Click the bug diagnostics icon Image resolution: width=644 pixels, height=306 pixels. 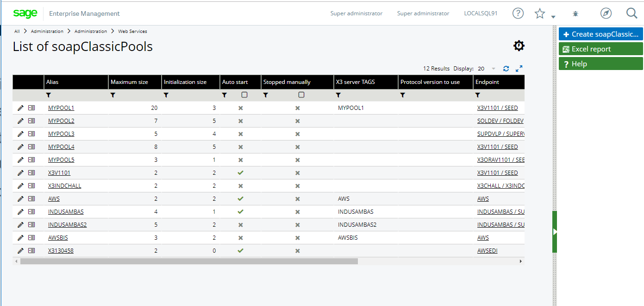(x=575, y=14)
